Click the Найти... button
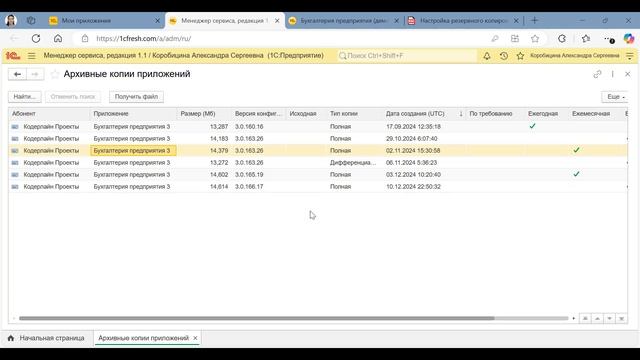Image resolution: width=640 pixels, height=360 pixels. click(24, 97)
